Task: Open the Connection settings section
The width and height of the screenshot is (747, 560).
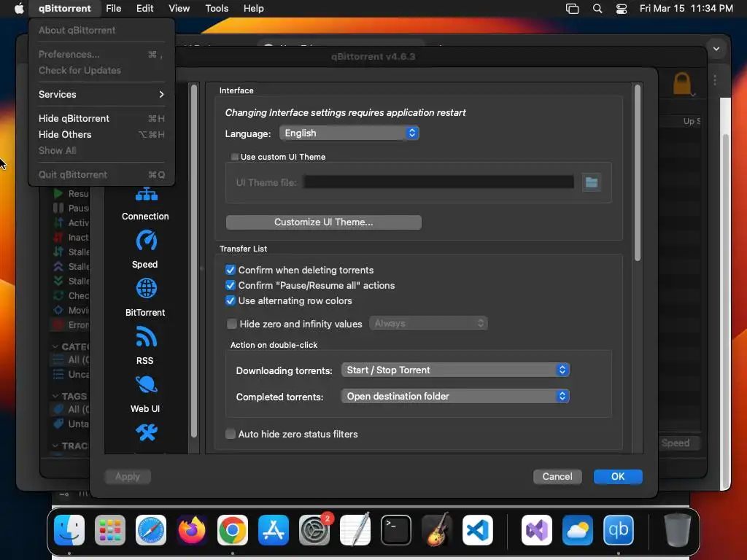Action: [145, 204]
